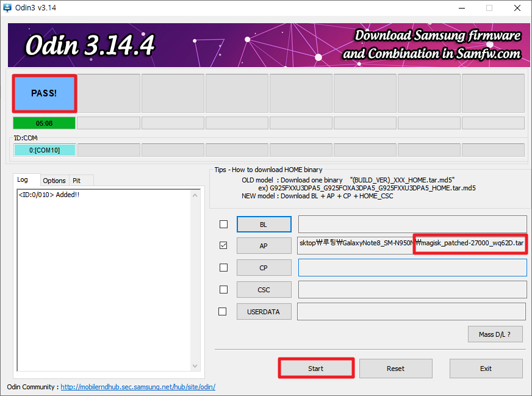Image resolution: width=532 pixels, height=396 pixels.
Task: Click the log scrollbar down arrow
Action: click(x=195, y=366)
